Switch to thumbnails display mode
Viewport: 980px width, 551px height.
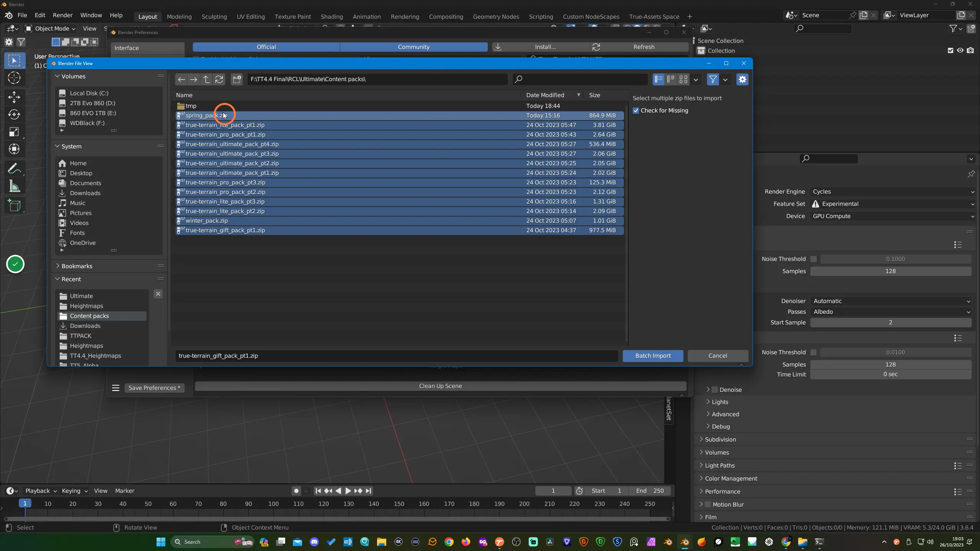(x=683, y=79)
